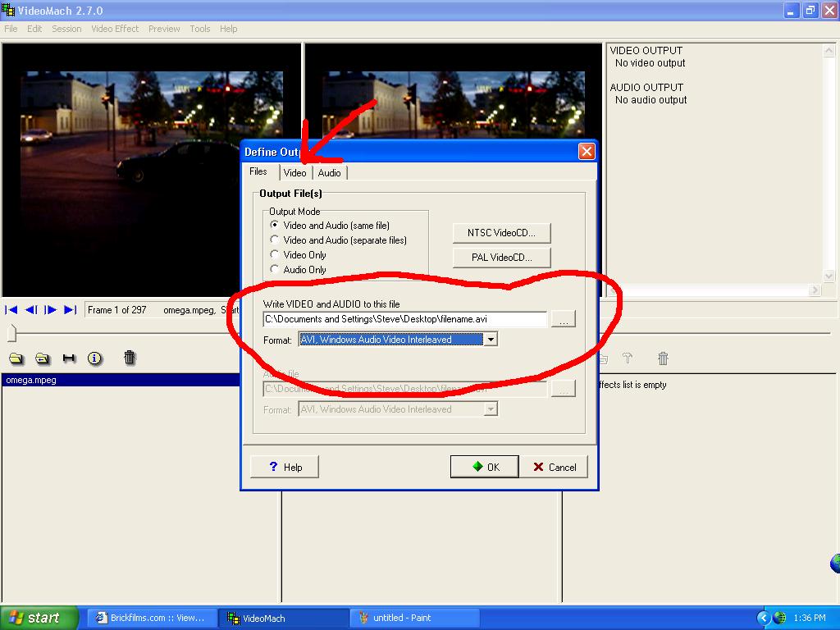Click the trash icon above omega.mpeg list
Image resolution: width=840 pixels, height=630 pixels.
click(129, 358)
